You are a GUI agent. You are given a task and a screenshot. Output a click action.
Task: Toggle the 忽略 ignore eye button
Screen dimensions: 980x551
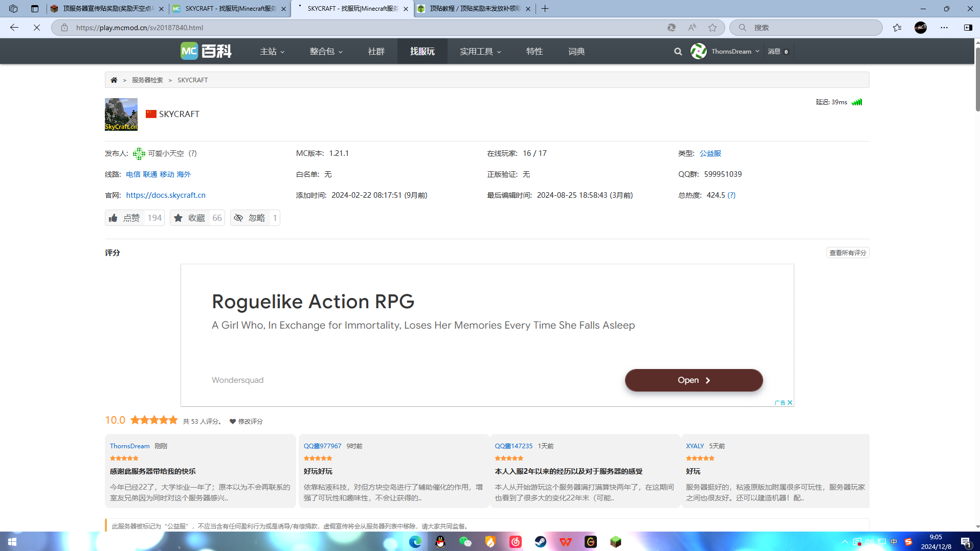pos(255,218)
